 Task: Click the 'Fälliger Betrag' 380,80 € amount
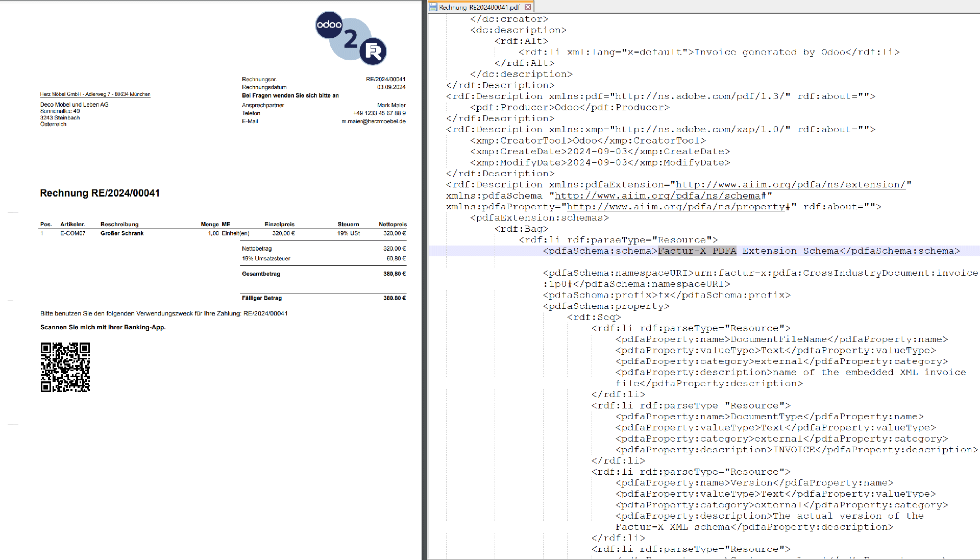pyautogui.click(x=395, y=298)
